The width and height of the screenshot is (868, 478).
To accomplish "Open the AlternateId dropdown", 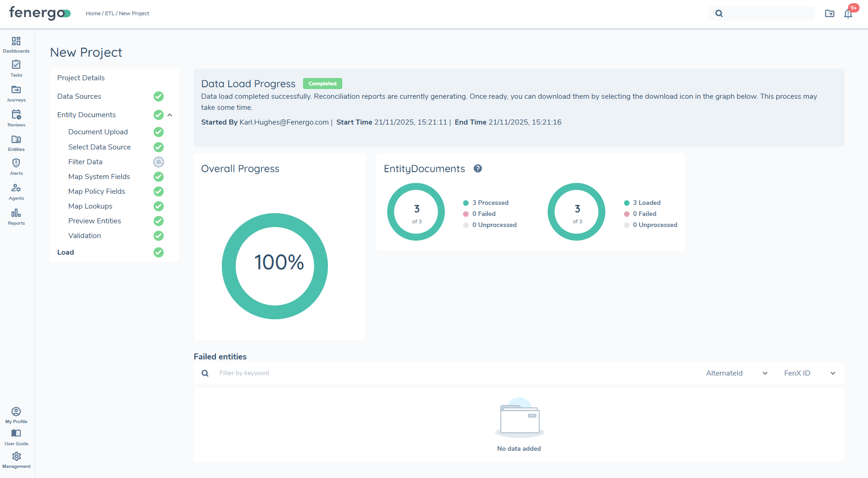I will 736,373.
